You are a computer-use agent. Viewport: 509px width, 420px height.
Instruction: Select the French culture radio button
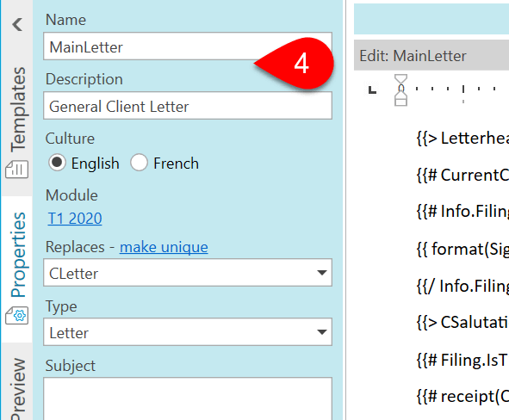(139, 162)
